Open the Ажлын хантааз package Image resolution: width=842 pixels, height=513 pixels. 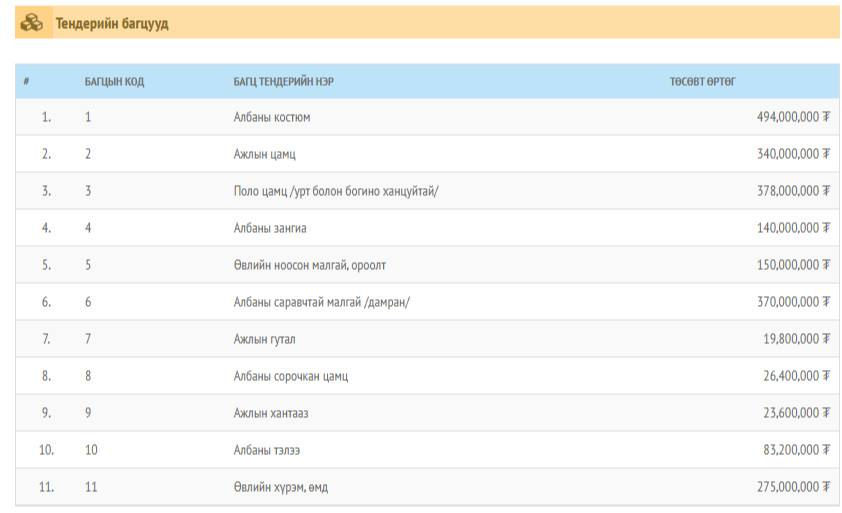point(271,413)
